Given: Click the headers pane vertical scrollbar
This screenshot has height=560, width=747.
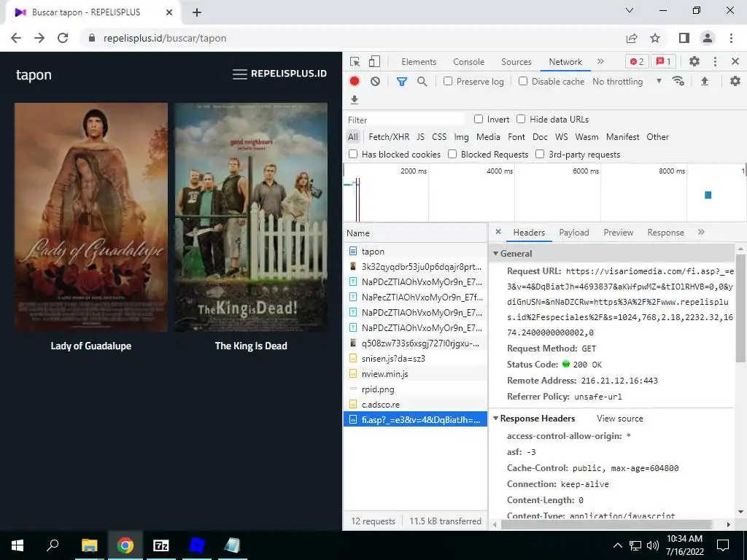Looking at the screenshot, I should pyautogui.click(x=740, y=309).
